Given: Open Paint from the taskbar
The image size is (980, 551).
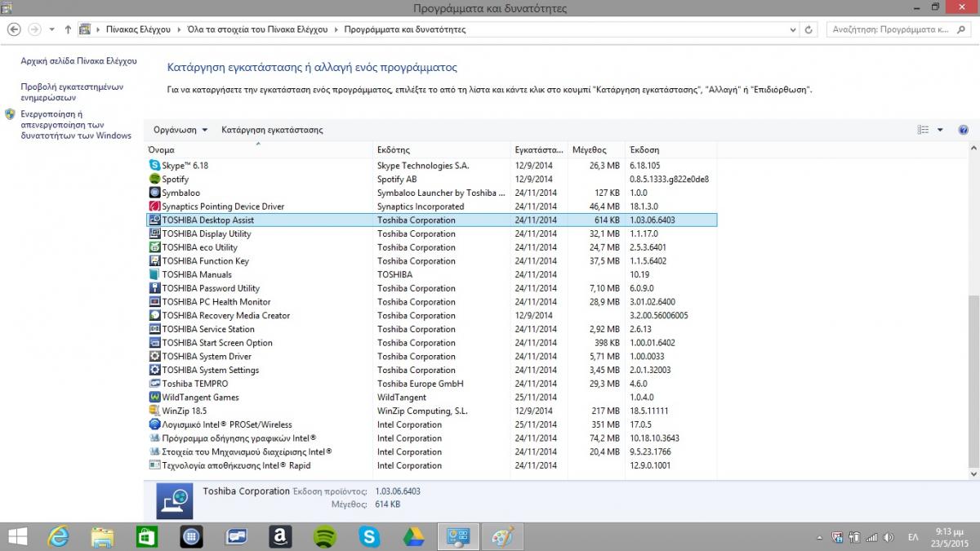Looking at the screenshot, I should [501, 536].
